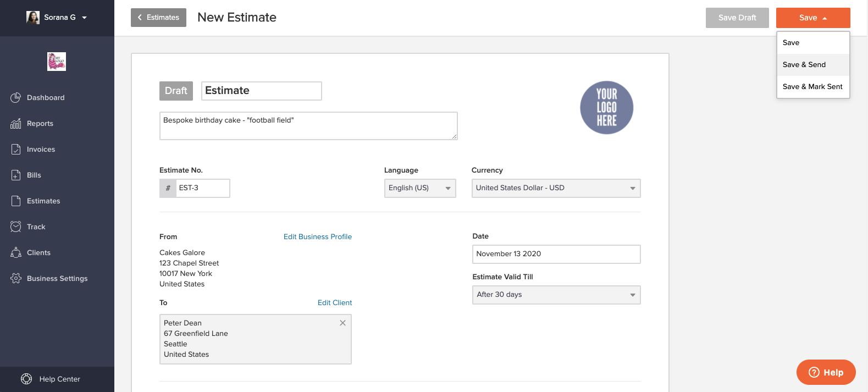This screenshot has height=392, width=868.
Task: Open the Edit Business Profile link
Action: click(318, 237)
